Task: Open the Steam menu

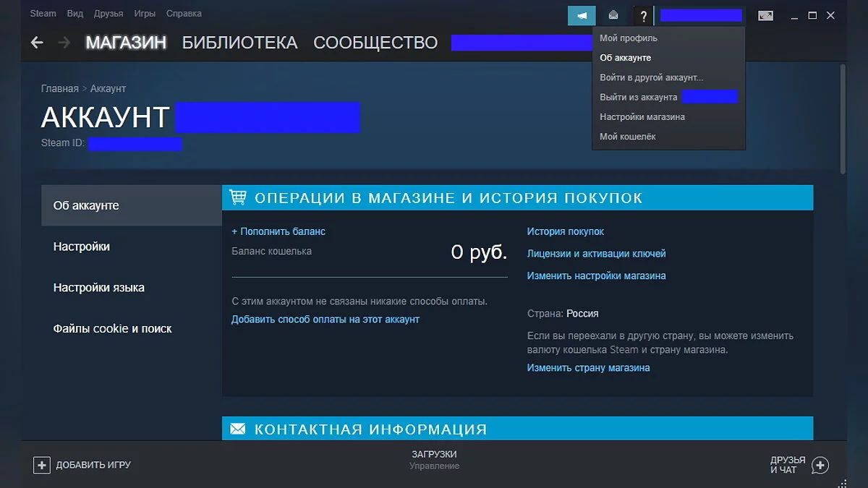Action: 43,14
